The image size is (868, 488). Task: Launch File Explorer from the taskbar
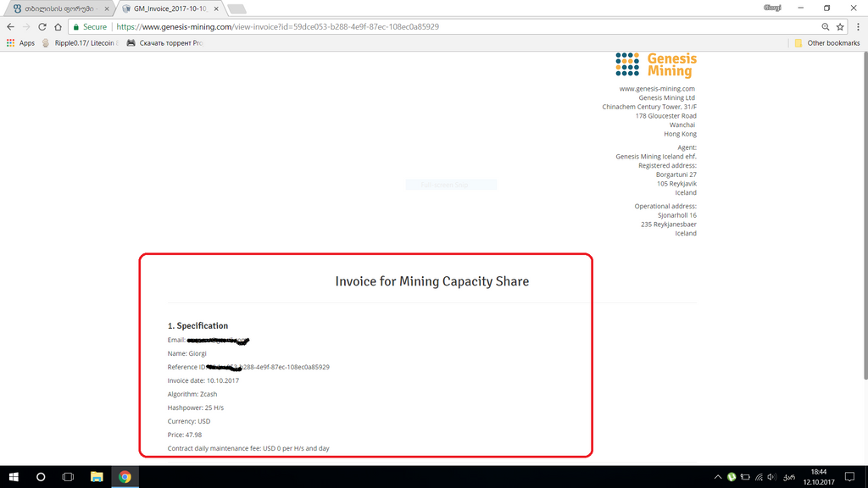click(97, 477)
